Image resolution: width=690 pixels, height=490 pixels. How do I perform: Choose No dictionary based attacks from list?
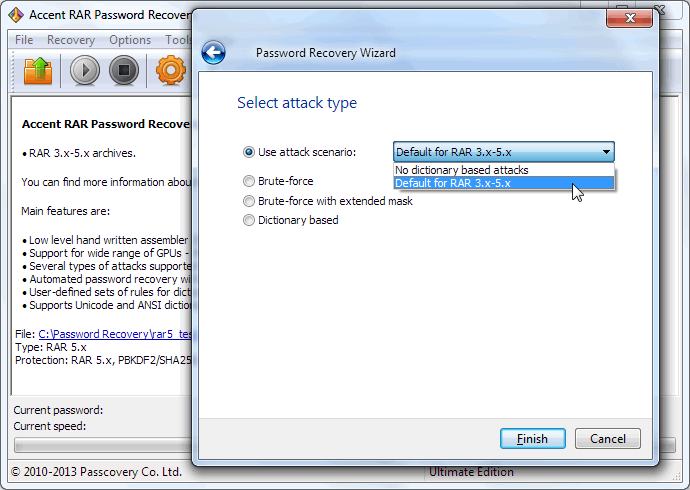click(x=461, y=170)
